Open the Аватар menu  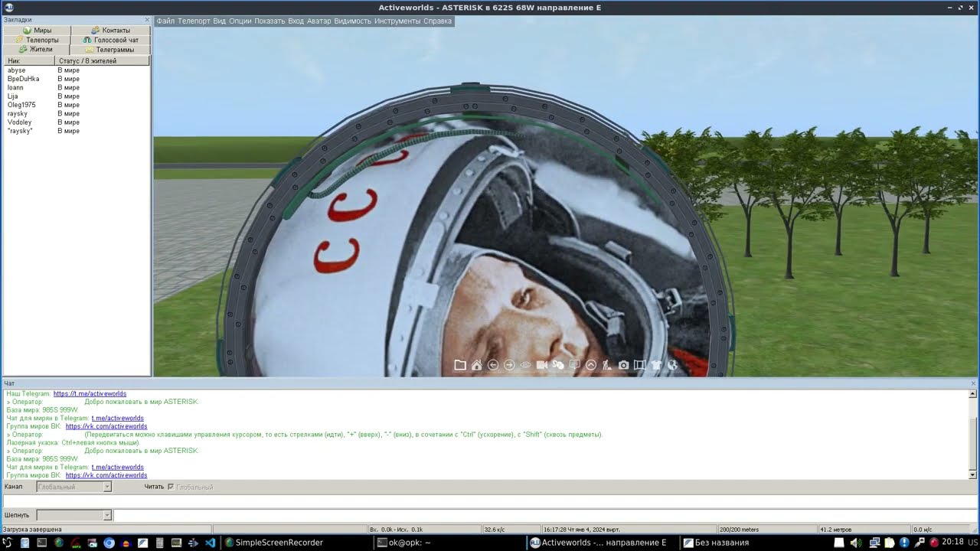point(319,21)
